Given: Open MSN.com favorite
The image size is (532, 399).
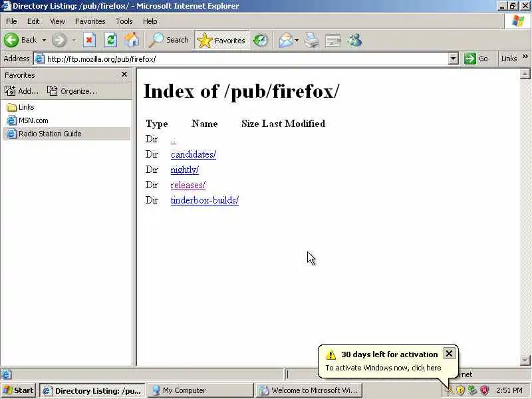Looking at the screenshot, I should (27, 120).
